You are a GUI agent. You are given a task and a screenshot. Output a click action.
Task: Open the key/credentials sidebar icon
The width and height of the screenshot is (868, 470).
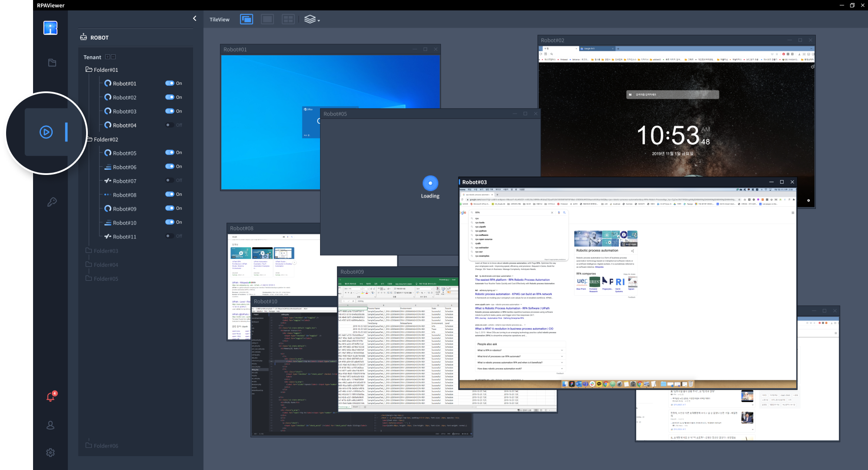[52, 202]
